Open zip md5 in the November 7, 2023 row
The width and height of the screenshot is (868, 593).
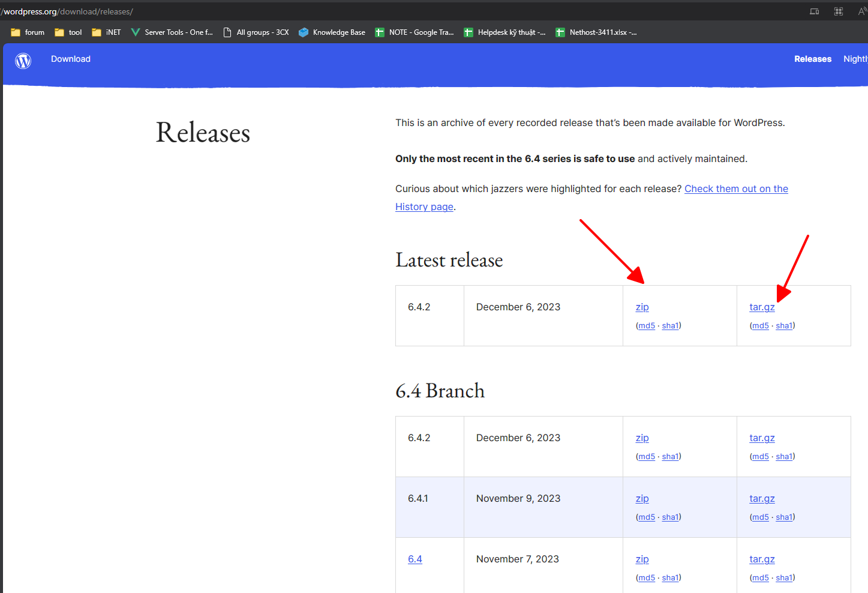[x=647, y=578]
